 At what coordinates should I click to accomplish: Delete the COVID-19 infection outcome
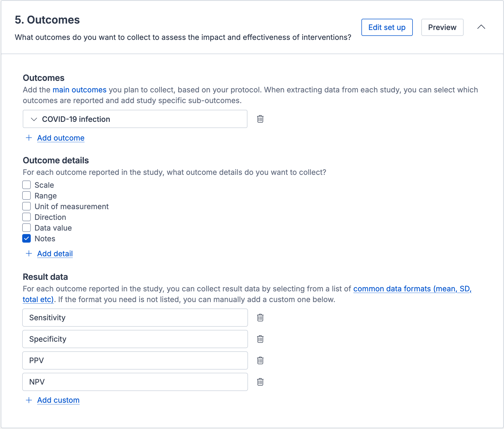[260, 119]
